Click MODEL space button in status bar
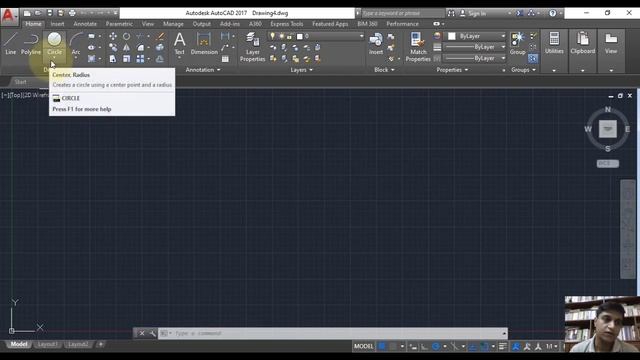 tap(363, 347)
